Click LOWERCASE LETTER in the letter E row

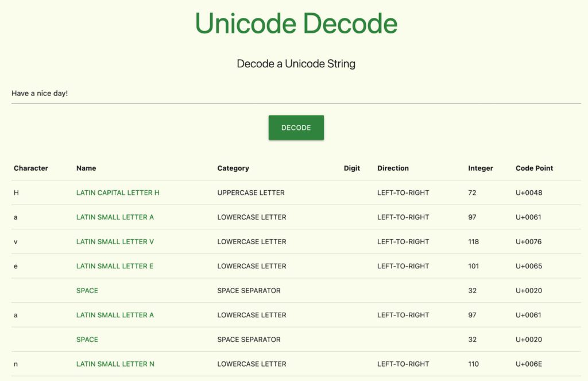[252, 266]
